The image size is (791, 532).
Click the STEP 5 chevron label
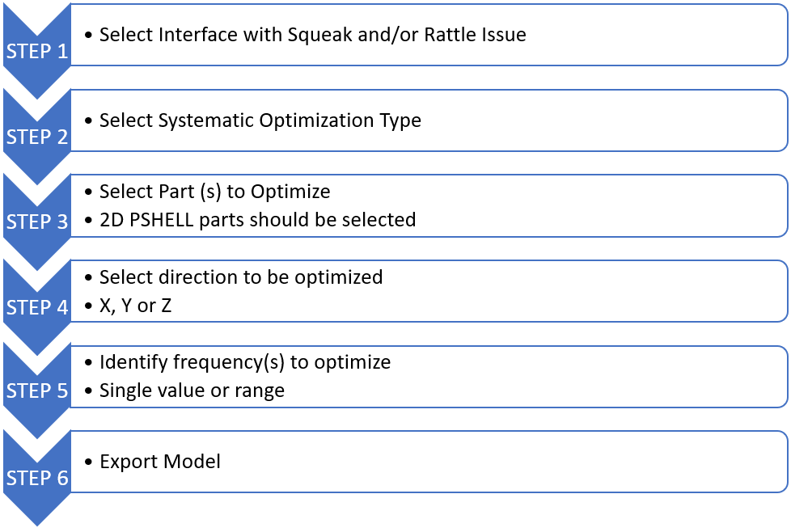pos(37,392)
